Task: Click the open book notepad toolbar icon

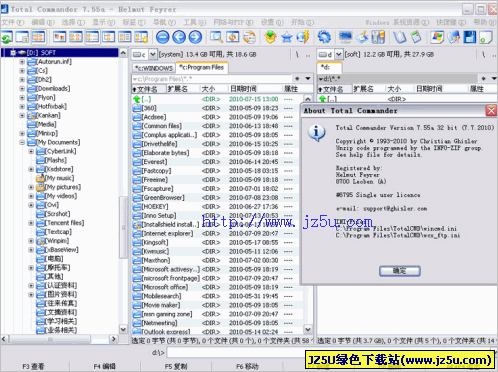Action: click(399, 37)
